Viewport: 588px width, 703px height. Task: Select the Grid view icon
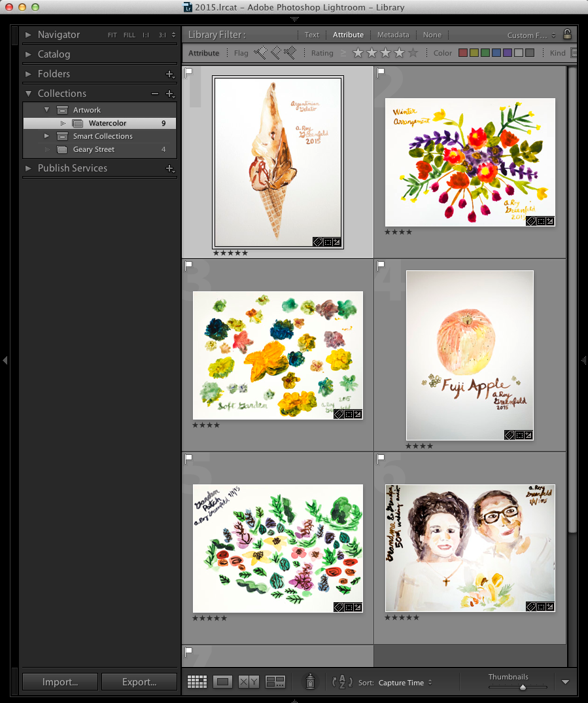(197, 682)
